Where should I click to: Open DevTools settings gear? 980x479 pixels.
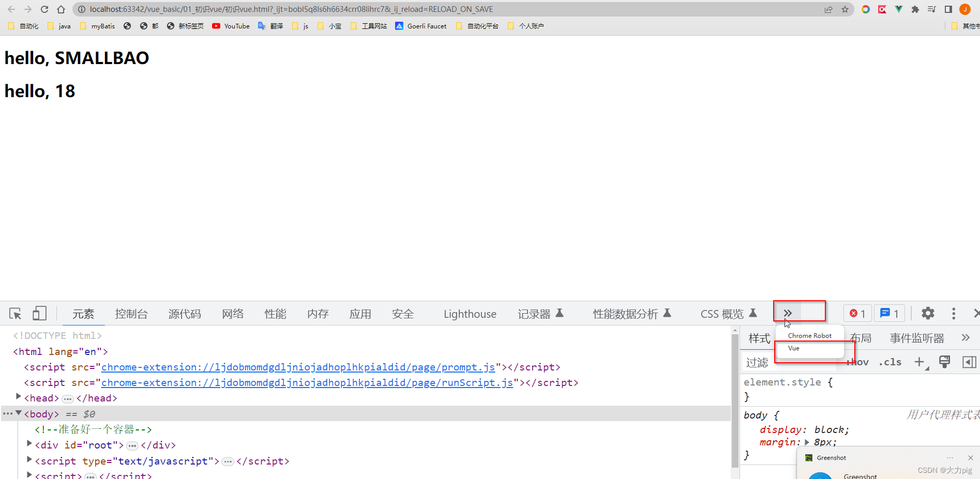pos(927,313)
